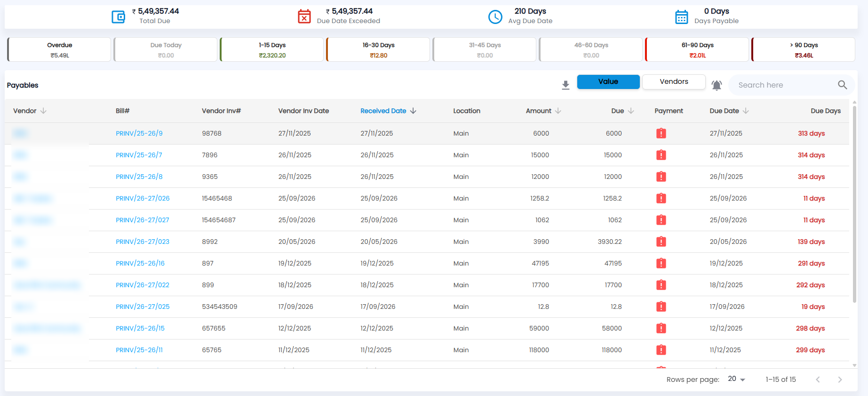The width and height of the screenshot is (868, 396).
Task: Open bill PRINV/25-26/15
Action: (x=140, y=328)
